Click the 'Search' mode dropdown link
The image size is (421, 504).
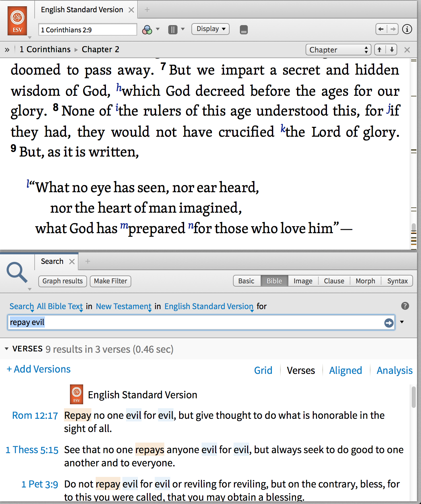tap(22, 306)
